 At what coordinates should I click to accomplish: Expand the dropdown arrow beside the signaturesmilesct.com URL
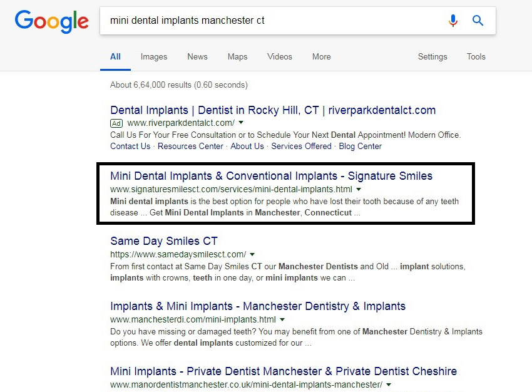click(359, 189)
